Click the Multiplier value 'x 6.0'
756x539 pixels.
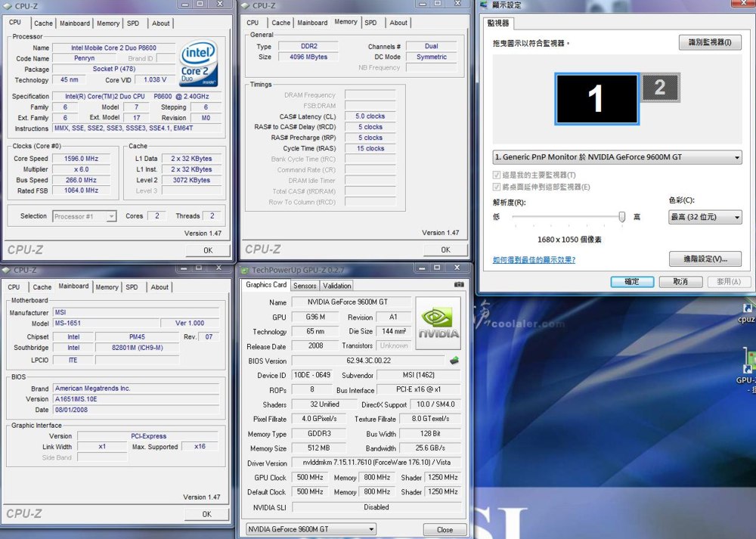click(81, 169)
